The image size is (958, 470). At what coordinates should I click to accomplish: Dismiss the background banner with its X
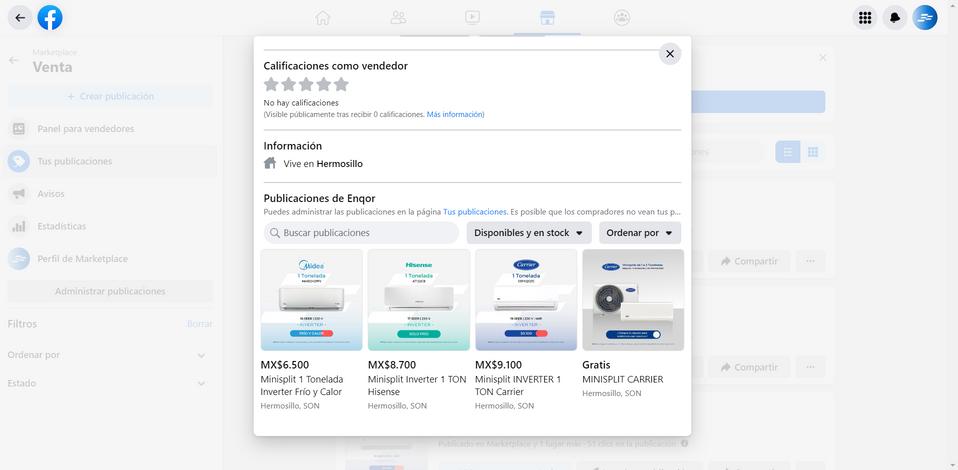[822, 57]
